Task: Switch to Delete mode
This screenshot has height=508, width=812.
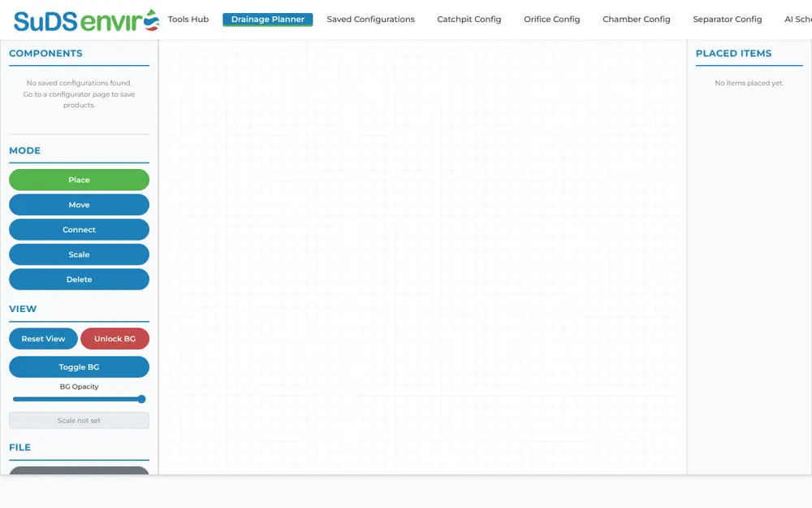Action: click(80, 280)
